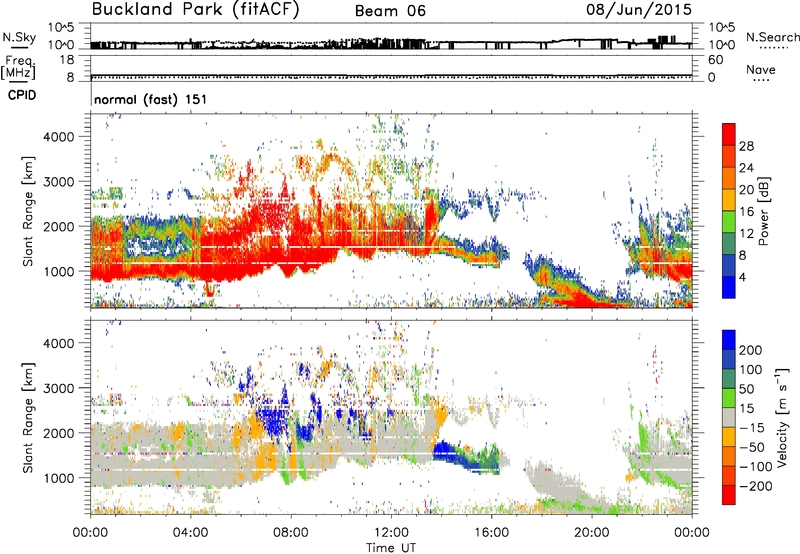Click the '28' Power colorbar tick label
The image size is (800, 554).
click(746, 146)
